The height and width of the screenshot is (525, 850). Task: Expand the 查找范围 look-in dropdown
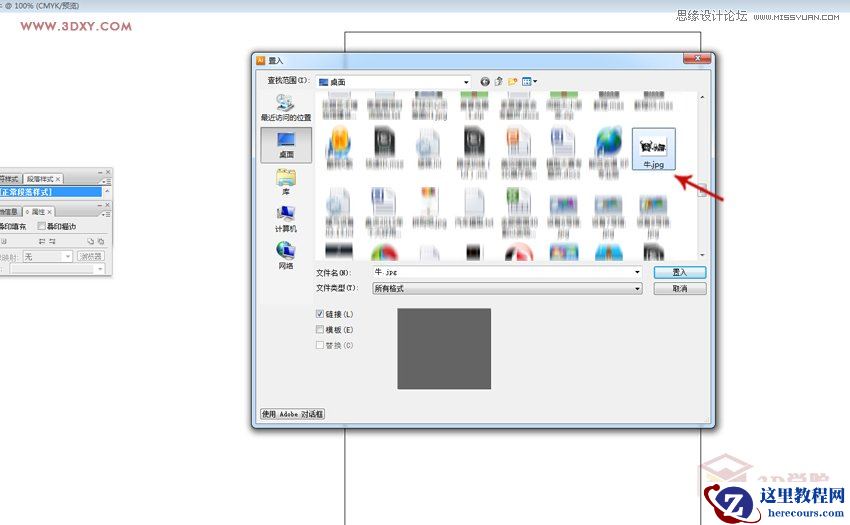click(466, 82)
